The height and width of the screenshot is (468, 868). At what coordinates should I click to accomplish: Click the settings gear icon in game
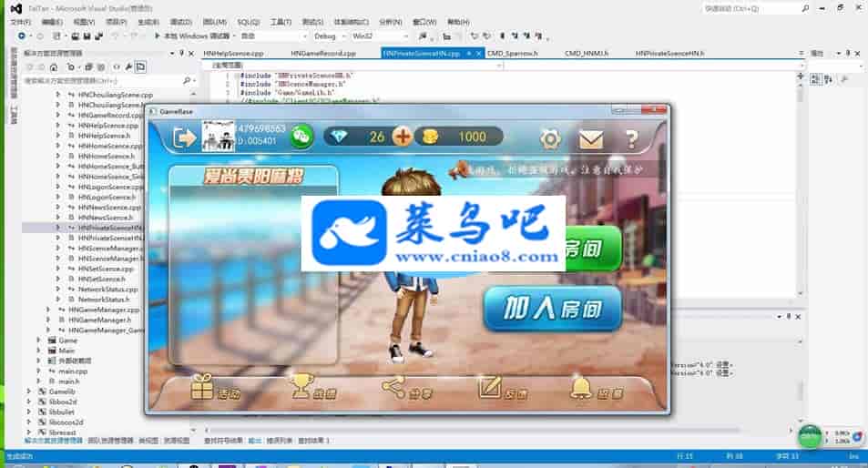(550, 138)
